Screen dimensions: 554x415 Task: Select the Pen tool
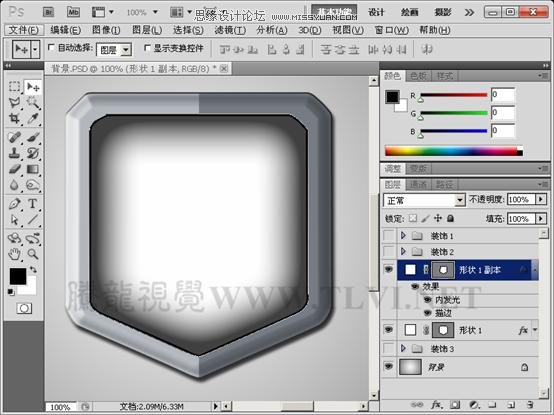click(14, 204)
